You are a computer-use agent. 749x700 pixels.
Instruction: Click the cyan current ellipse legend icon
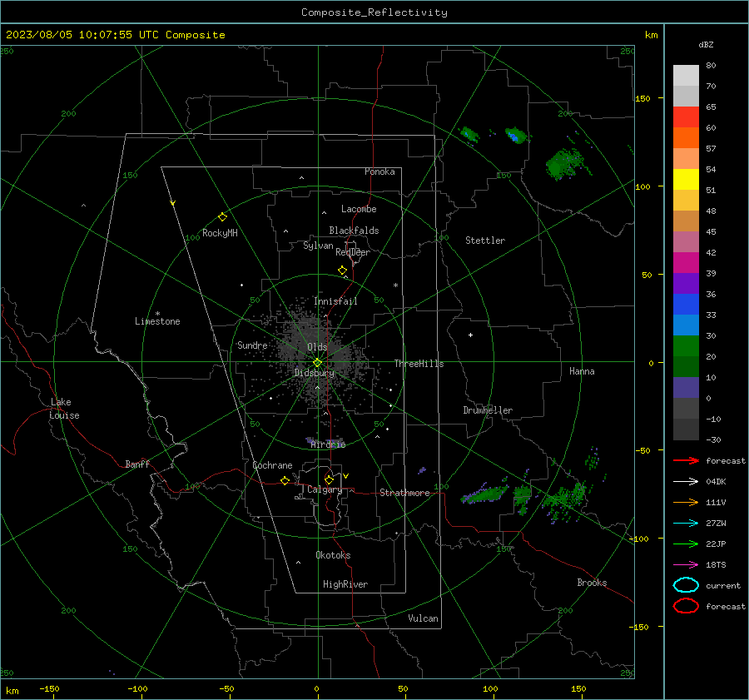pyautogui.click(x=686, y=585)
